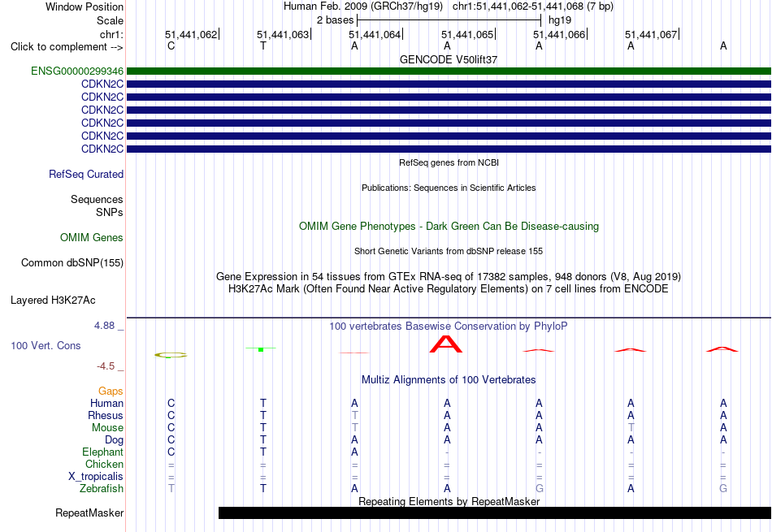This screenshot has height=532, width=772.
Task: Click the Zebrafish species label
Action: pyautogui.click(x=102, y=489)
